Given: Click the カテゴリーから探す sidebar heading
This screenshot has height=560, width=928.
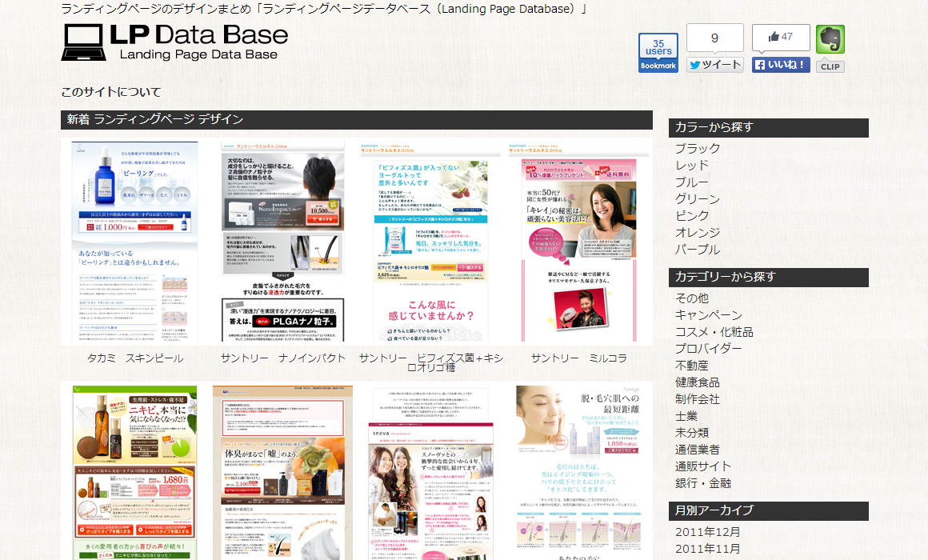Looking at the screenshot, I should tap(768, 277).
